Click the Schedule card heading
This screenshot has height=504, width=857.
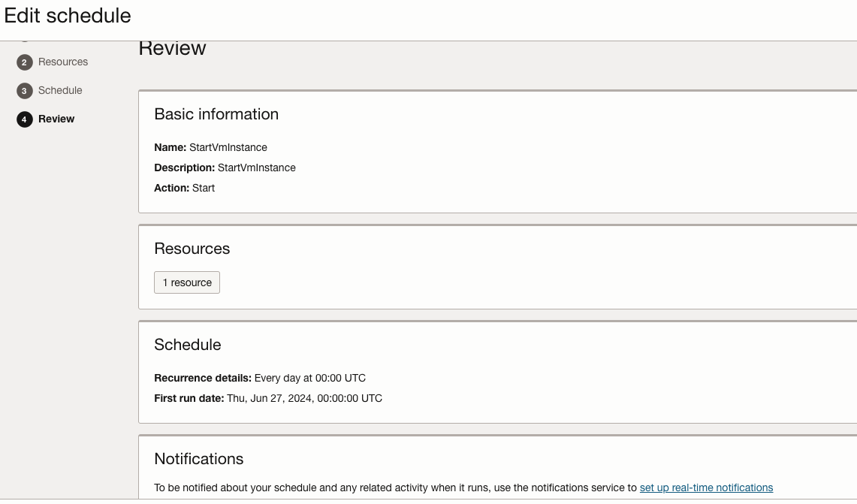pyautogui.click(x=188, y=345)
